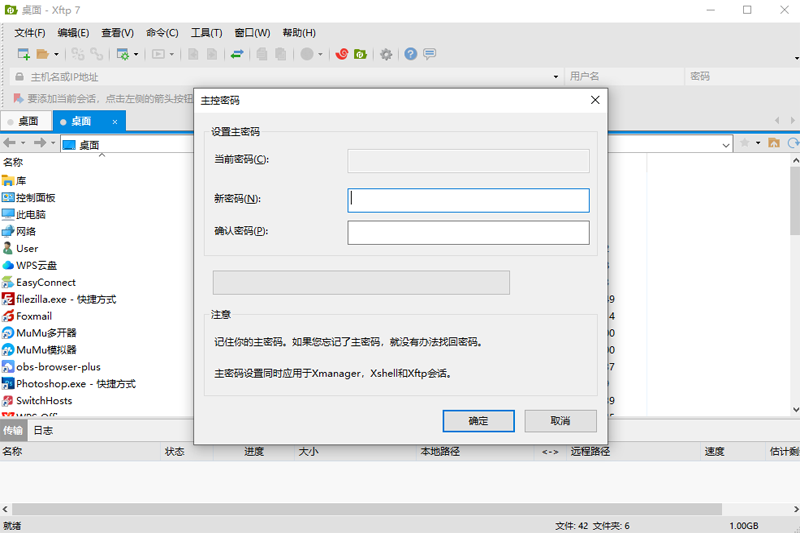The image size is (800, 533).
Task: Select Foxmail in the local file list
Action: click(x=33, y=316)
